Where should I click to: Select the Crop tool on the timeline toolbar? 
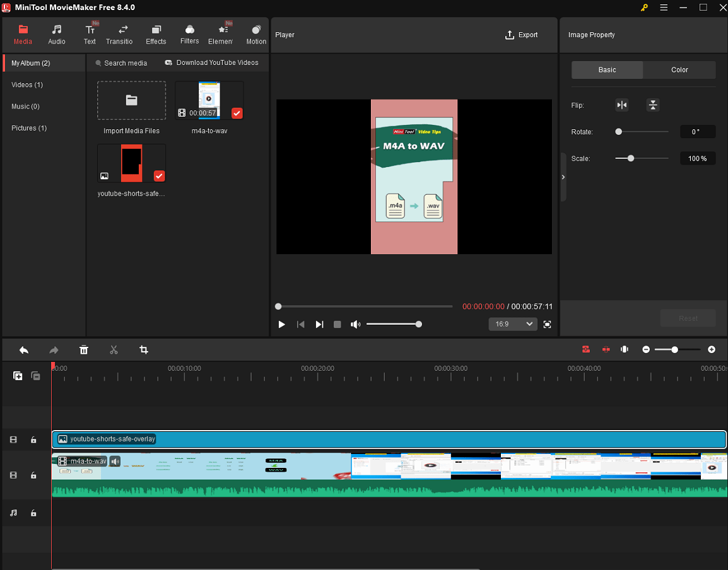[144, 349]
